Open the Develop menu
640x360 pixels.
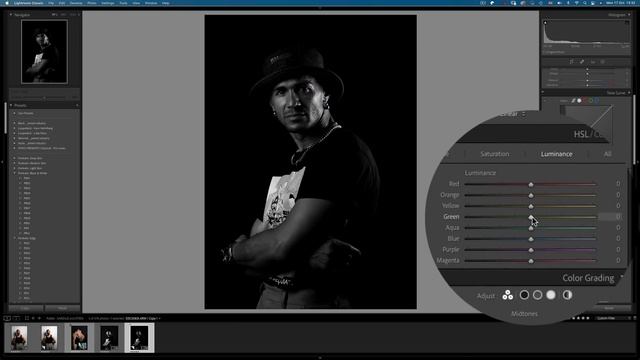pos(76,3)
